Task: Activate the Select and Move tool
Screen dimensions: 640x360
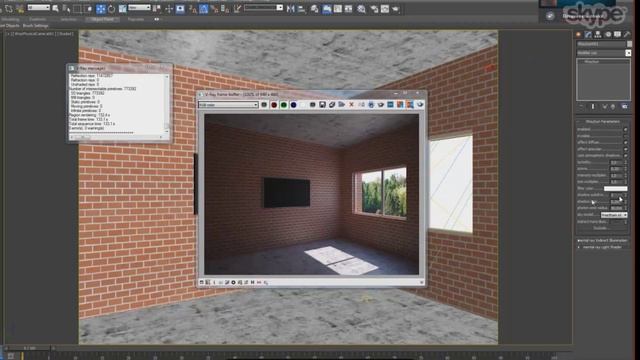Action: 101,9
